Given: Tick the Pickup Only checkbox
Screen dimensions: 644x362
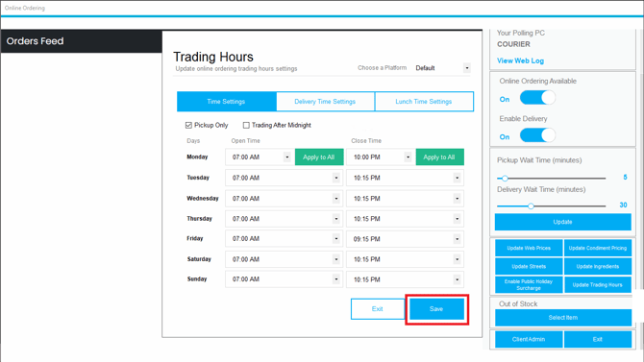Looking at the screenshot, I should [188, 125].
